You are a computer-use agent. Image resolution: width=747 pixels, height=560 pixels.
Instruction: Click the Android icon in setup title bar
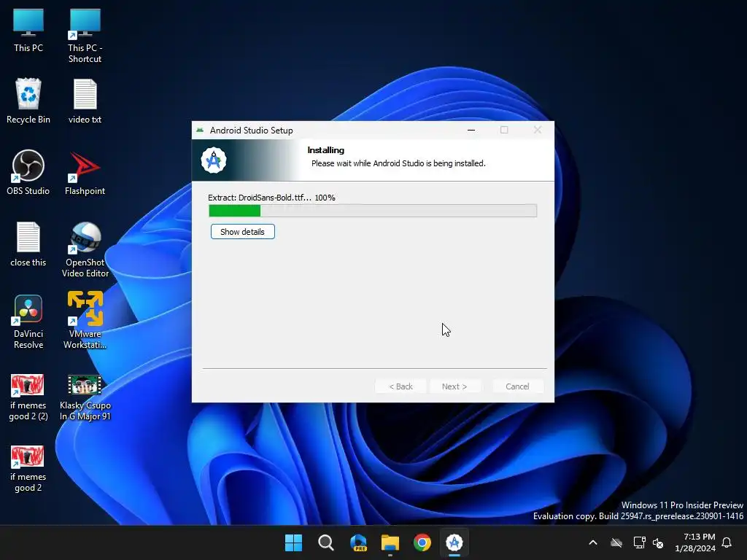pyautogui.click(x=200, y=130)
